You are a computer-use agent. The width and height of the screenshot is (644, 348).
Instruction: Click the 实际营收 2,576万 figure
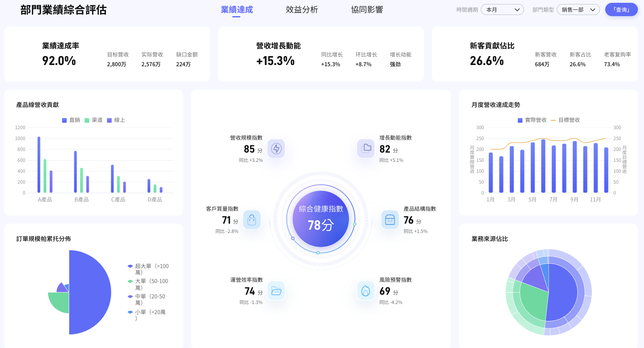pos(151,64)
